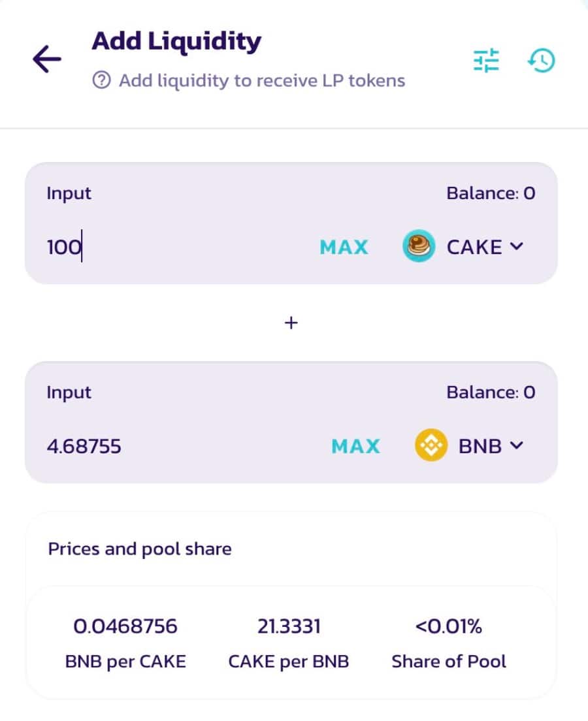The width and height of the screenshot is (588, 721).
Task: Click the back arrow icon
Action: coord(47,60)
